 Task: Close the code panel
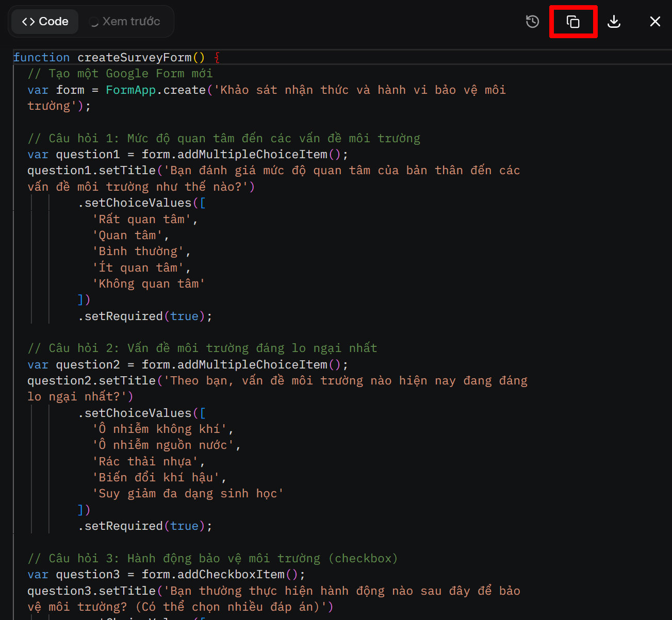tap(655, 22)
